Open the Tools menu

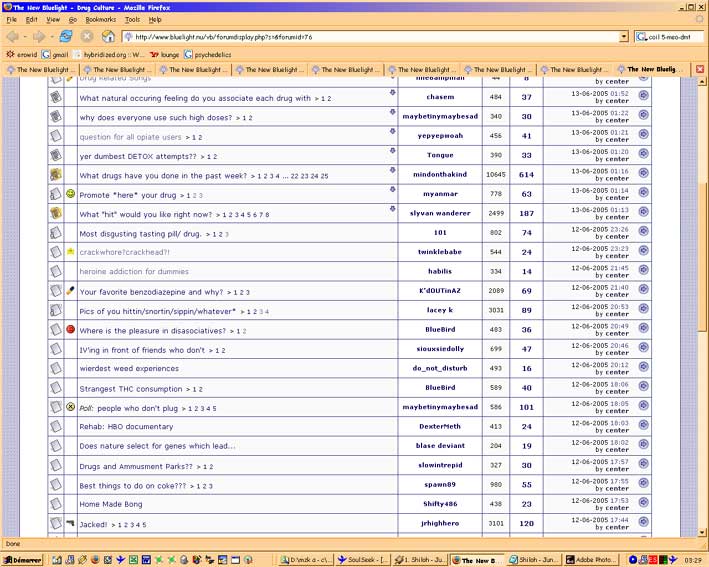tap(132, 19)
